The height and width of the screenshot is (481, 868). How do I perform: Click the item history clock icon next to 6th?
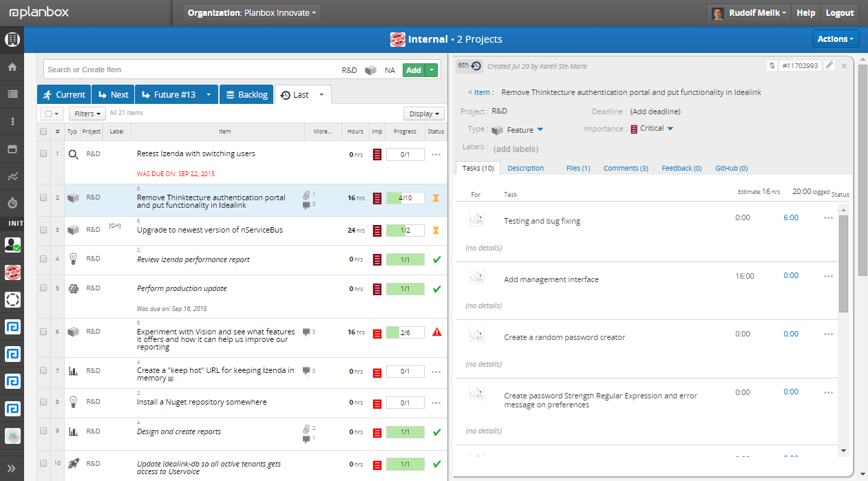coord(476,65)
